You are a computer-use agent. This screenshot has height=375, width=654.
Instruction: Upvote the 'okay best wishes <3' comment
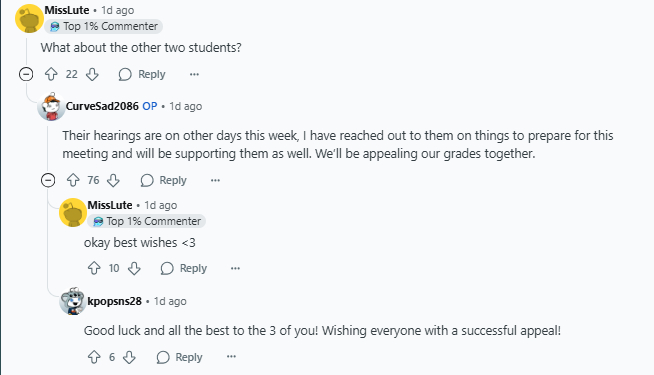94,268
